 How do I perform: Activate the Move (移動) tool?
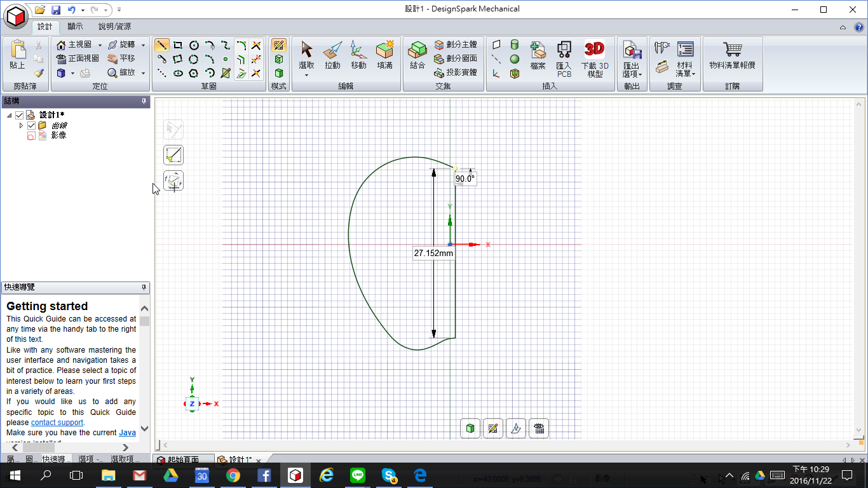[x=358, y=55]
